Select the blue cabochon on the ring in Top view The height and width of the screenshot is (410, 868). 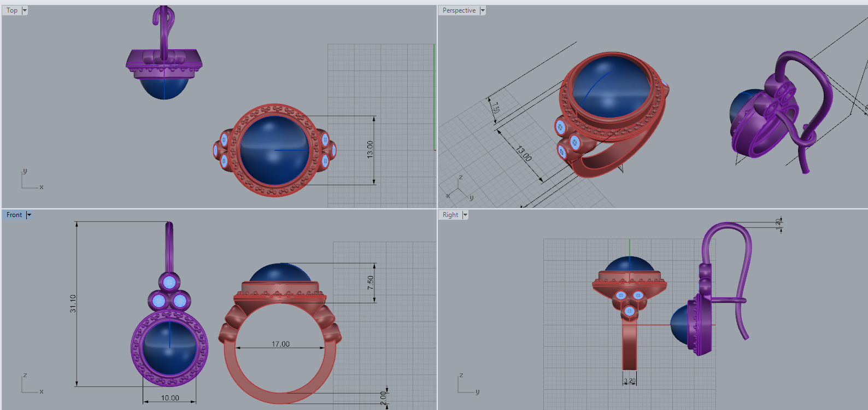tap(274, 150)
